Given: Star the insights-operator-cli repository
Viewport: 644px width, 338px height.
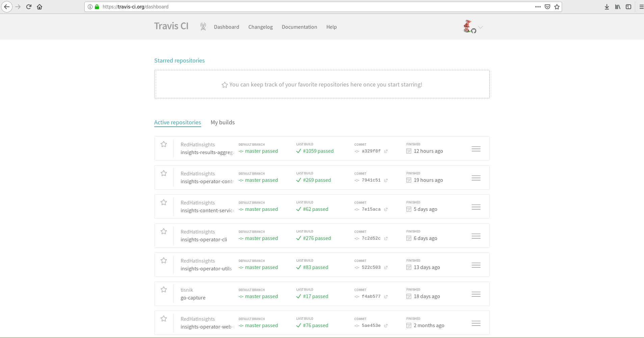Looking at the screenshot, I should click(x=164, y=232).
